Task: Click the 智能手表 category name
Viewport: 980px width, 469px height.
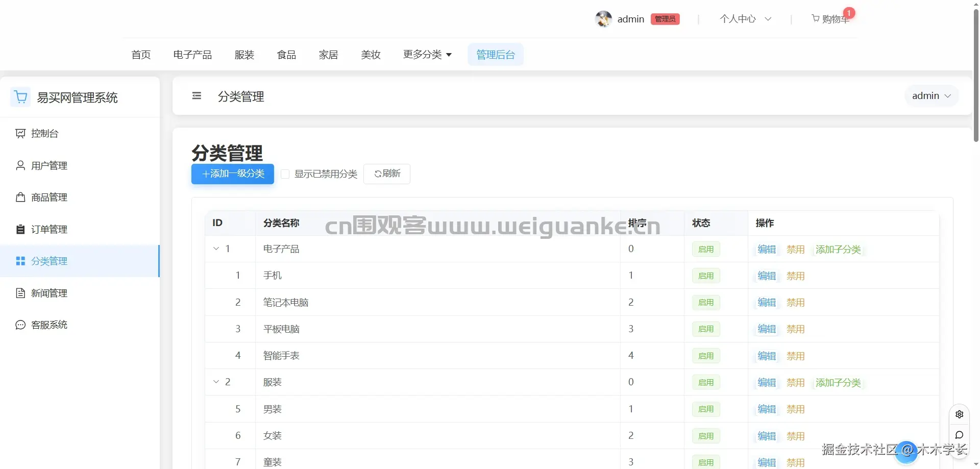Action: (281, 356)
